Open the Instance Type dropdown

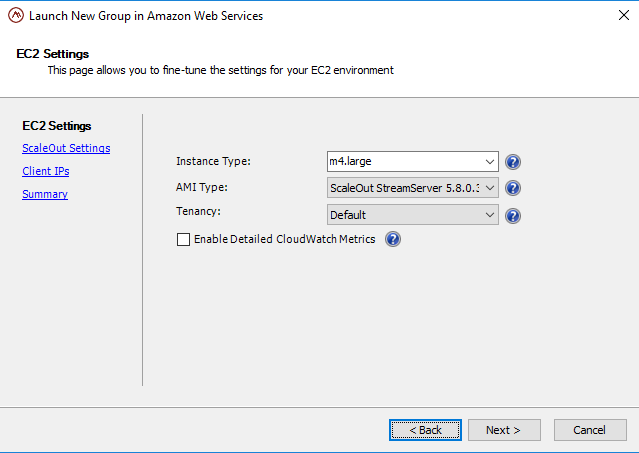(x=489, y=162)
